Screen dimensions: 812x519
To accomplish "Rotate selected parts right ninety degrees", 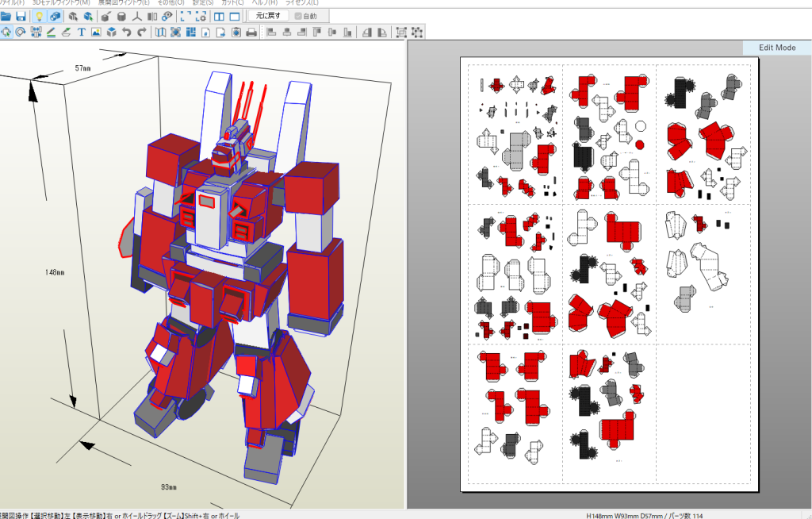I will (382, 33).
